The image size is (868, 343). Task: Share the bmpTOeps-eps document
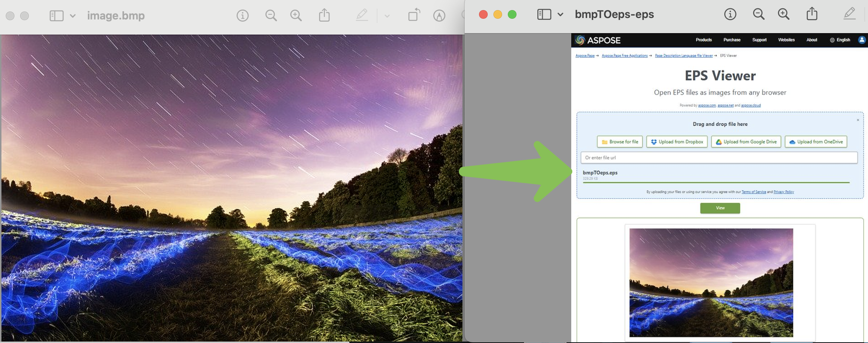point(812,14)
